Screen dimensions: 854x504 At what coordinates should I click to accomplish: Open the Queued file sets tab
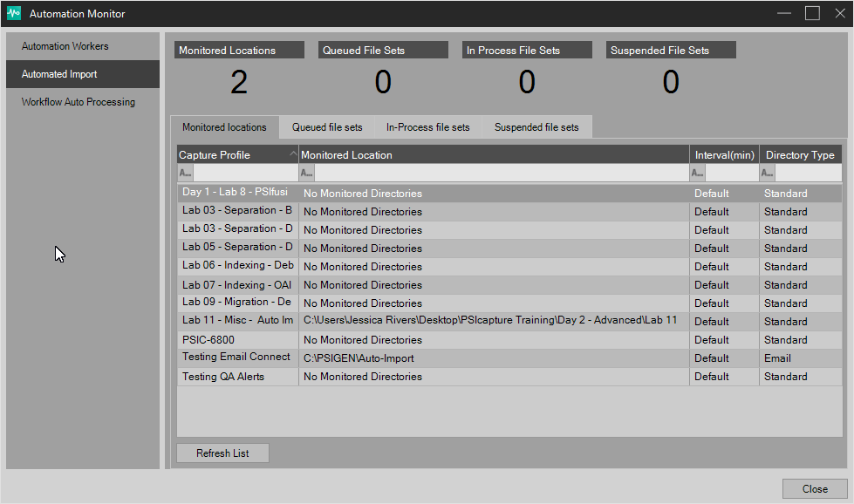click(327, 126)
